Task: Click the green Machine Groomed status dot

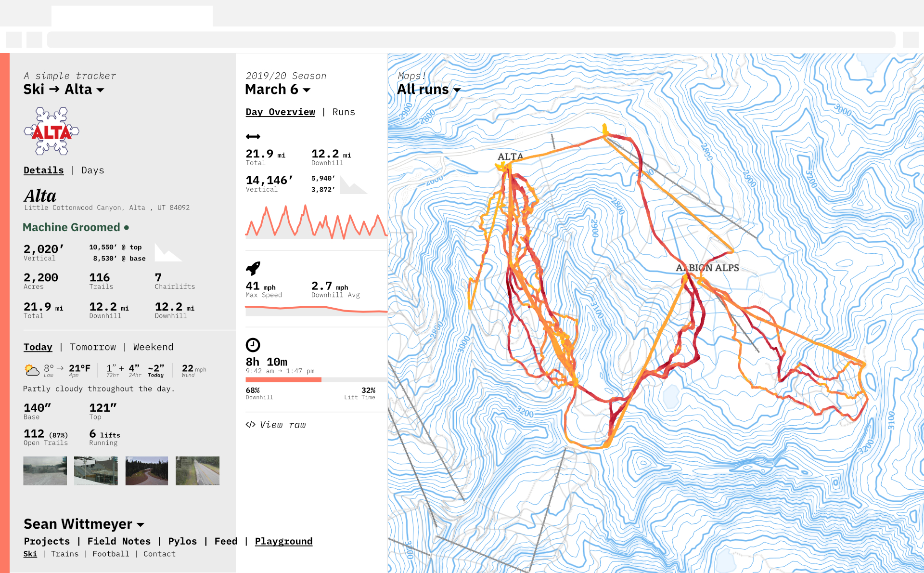Action: (127, 227)
